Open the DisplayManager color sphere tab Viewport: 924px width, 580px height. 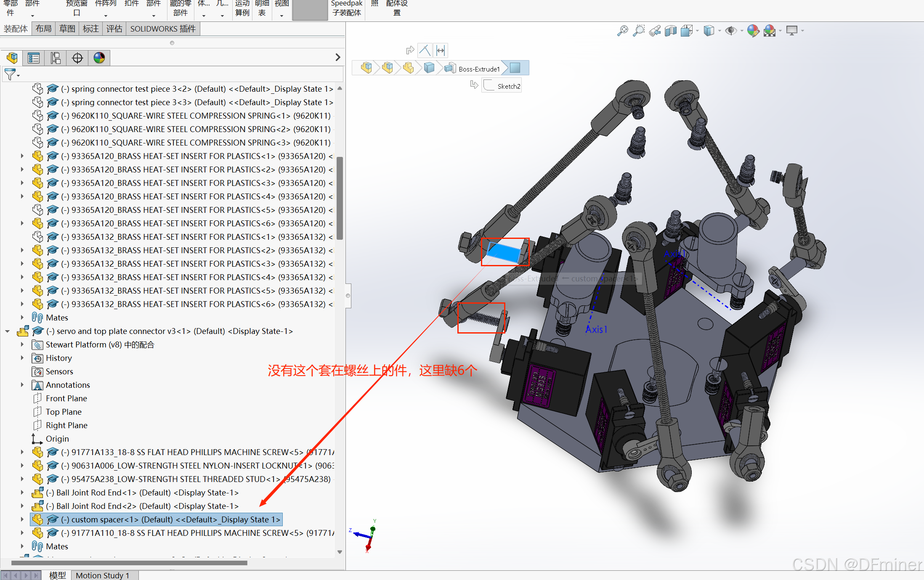click(99, 58)
